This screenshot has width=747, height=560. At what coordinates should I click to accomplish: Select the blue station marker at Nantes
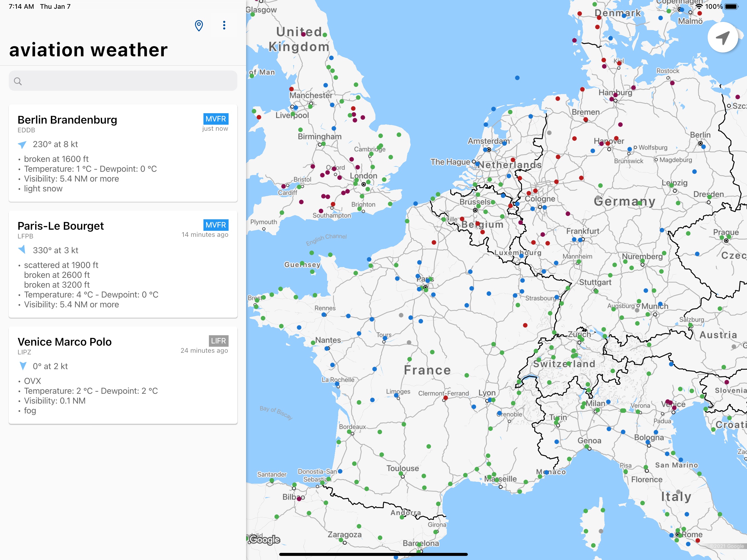coord(326,348)
